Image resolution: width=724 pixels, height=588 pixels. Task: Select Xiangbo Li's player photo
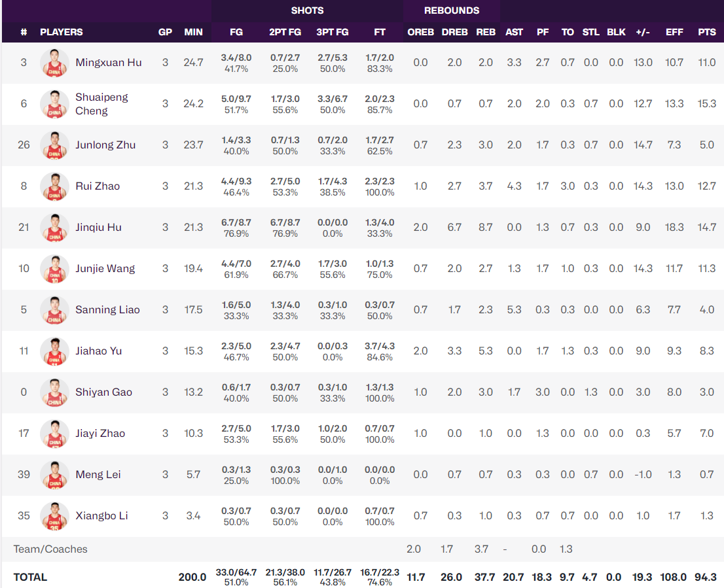click(x=54, y=516)
